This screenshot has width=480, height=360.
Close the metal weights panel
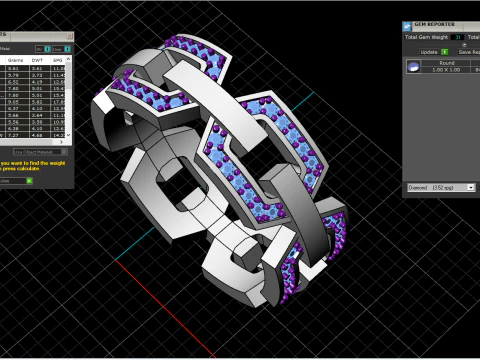(x=70, y=36)
